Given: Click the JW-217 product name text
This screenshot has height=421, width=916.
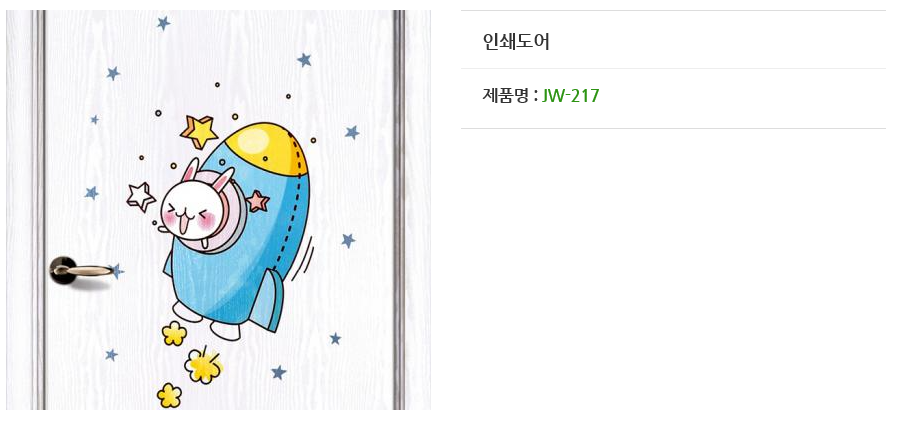Looking at the screenshot, I should pos(570,95).
